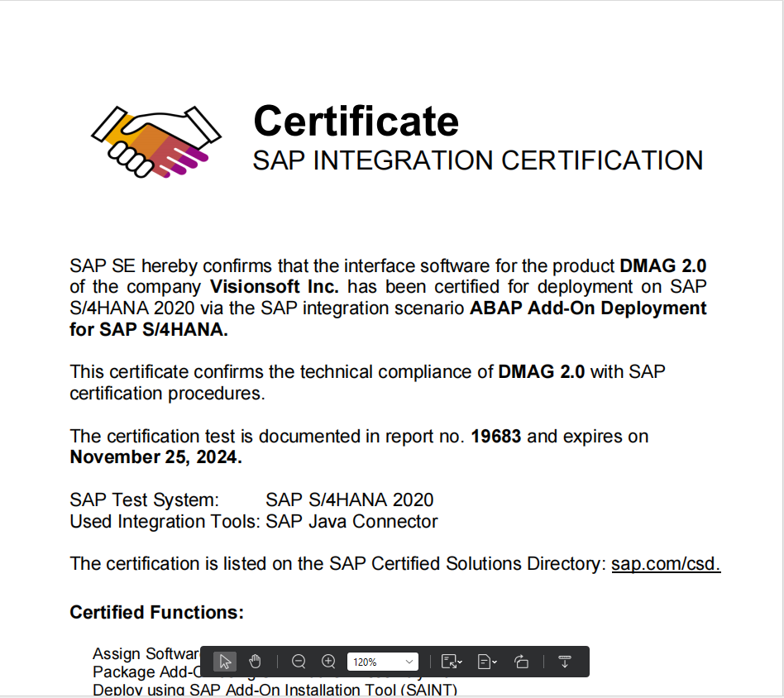Open the page fit options dropdown
Image resolution: width=784 pixels, height=698 pixels.
[452, 662]
